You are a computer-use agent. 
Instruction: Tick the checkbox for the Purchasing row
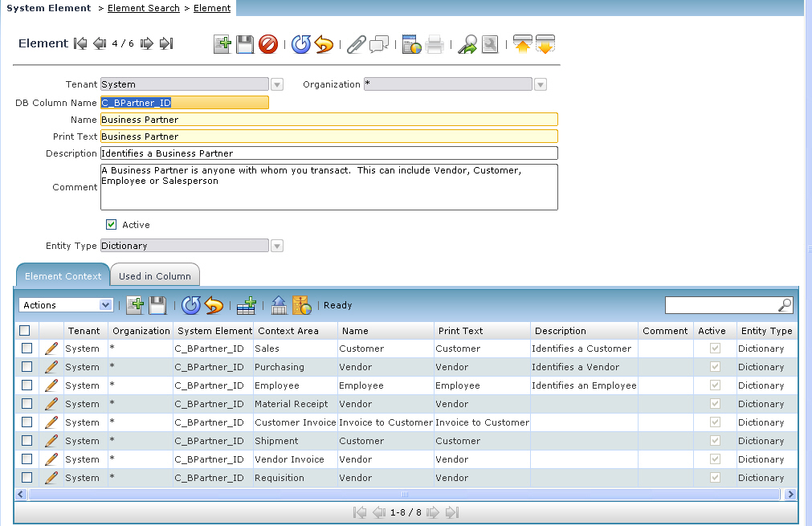coord(27,367)
